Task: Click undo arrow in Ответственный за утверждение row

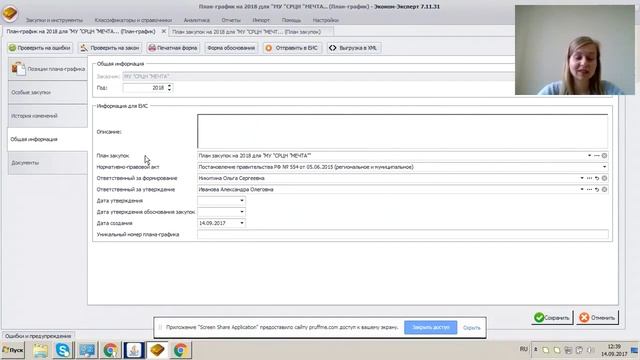Action: click(x=597, y=189)
